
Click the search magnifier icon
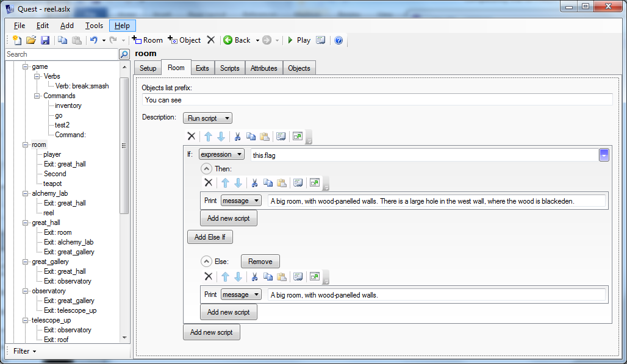[124, 54]
